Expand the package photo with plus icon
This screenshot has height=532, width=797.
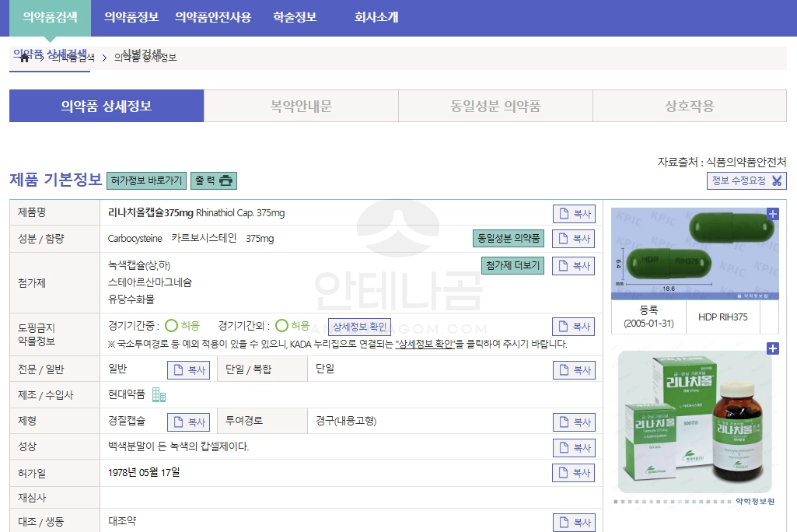coord(773,348)
